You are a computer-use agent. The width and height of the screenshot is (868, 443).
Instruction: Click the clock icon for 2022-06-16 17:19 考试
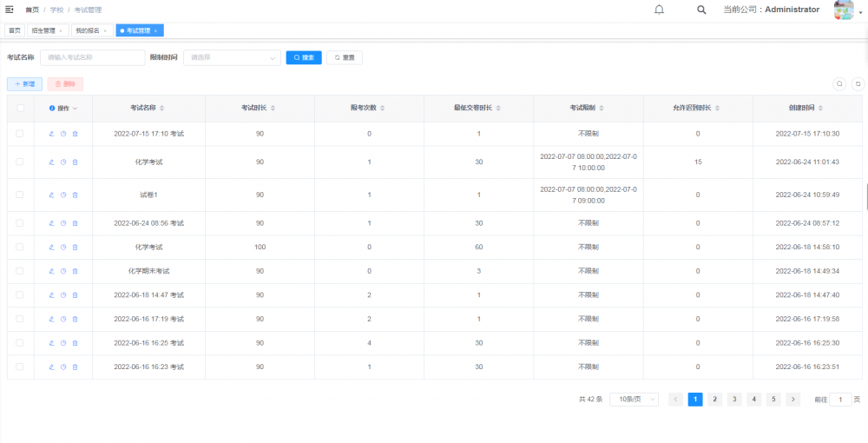click(x=63, y=319)
